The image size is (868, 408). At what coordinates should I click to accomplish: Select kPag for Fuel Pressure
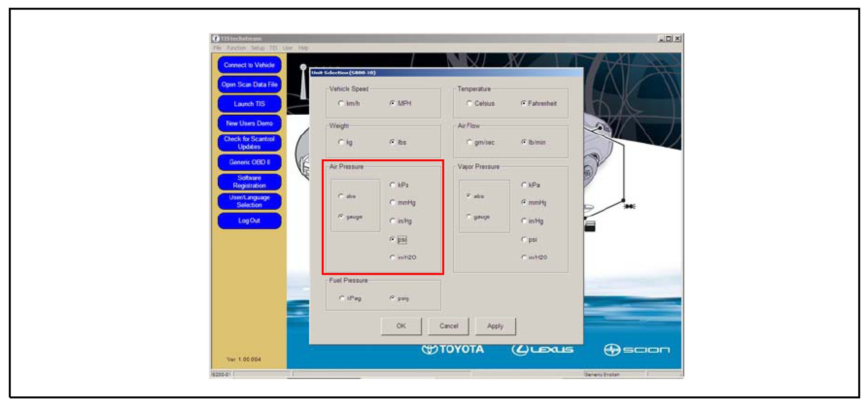(341, 298)
